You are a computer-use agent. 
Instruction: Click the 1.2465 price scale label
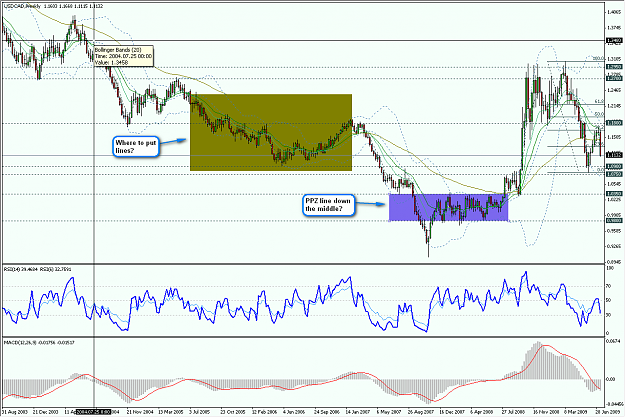(614, 90)
